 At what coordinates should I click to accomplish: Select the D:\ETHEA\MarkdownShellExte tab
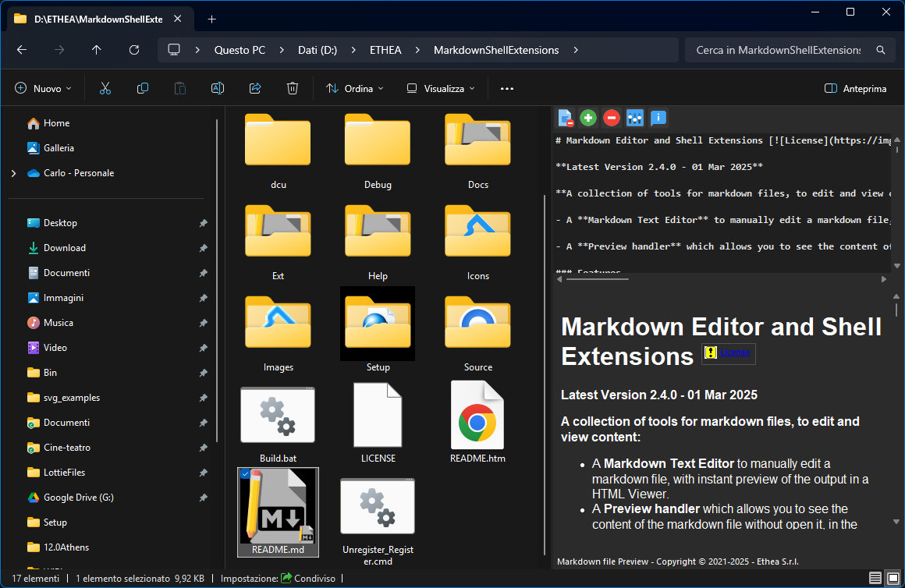point(98,19)
